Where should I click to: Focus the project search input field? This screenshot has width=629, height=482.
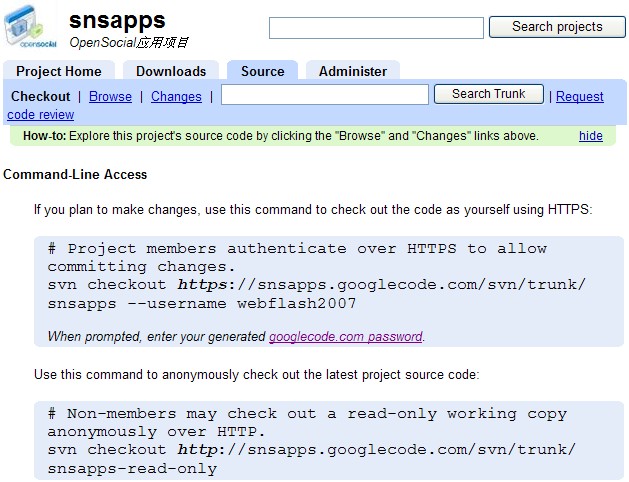(x=376, y=28)
